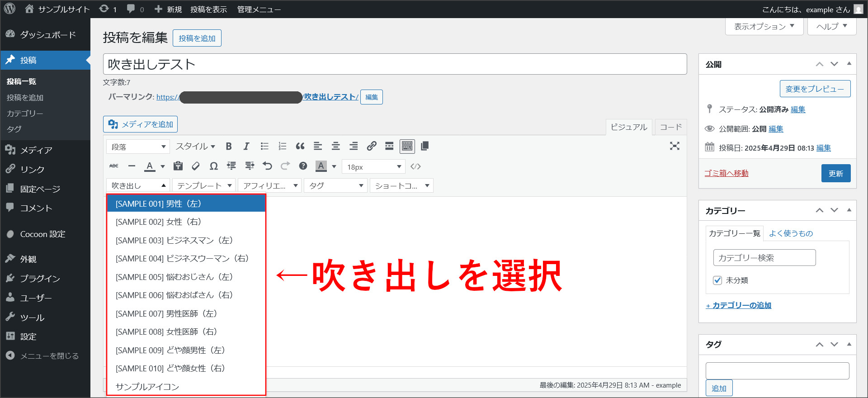Open the text color picker swatch
This screenshot has width=868, height=398.
pos(150,166)
